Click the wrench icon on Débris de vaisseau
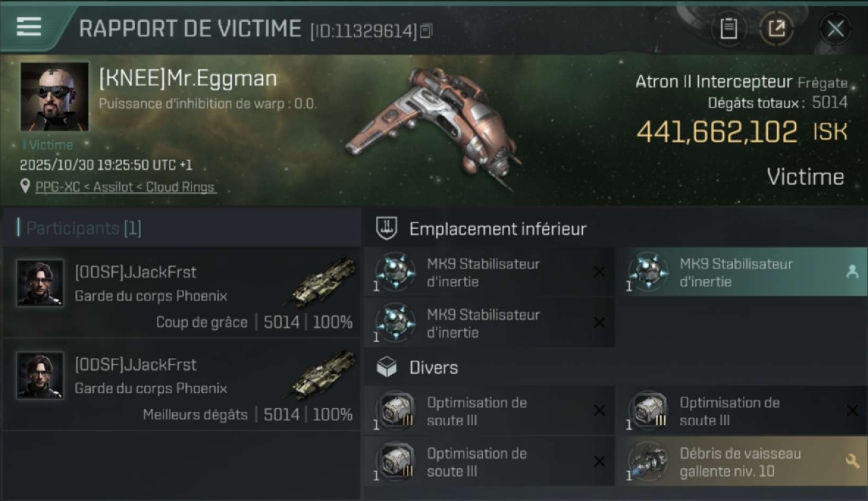The height and width of the screenshot is (501, 868). click(x=852, y=461)
